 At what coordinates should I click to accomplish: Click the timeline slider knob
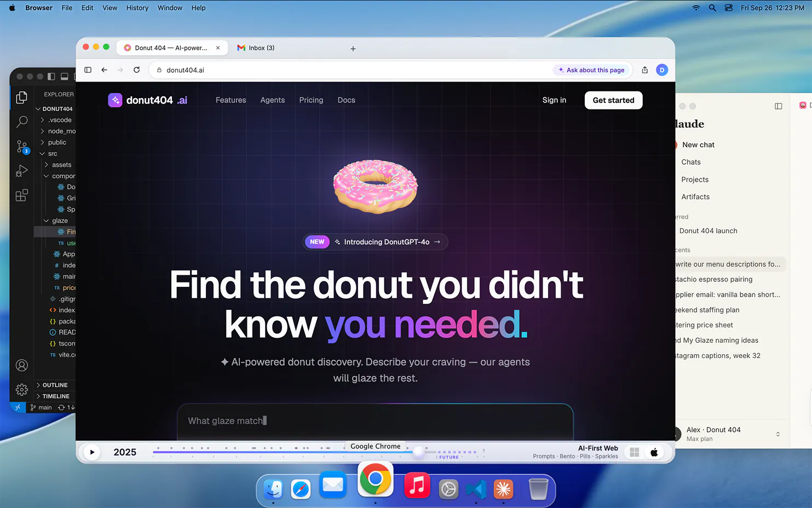(x=419, y=452)
